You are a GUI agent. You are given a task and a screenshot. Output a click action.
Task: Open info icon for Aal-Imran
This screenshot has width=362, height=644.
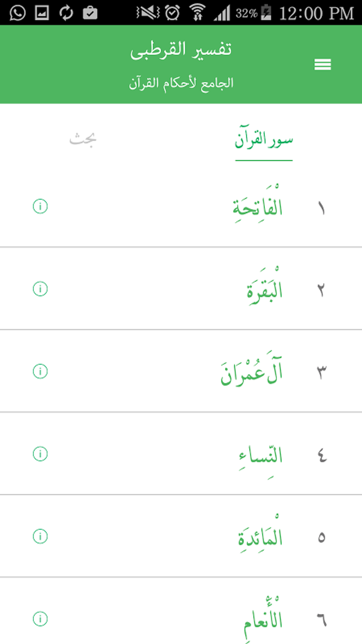click(x=40, y=371)
